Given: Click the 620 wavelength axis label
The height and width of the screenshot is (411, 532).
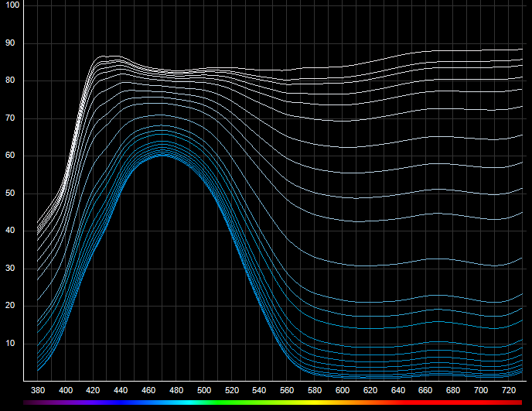Looking at the screenshot, I should click(370, 389).
